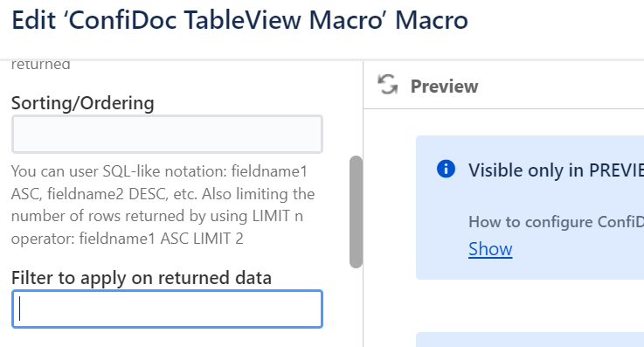Focus the Sorting/Ordering input field
This screenshot has width=644, height=347.
click(167, 135)
